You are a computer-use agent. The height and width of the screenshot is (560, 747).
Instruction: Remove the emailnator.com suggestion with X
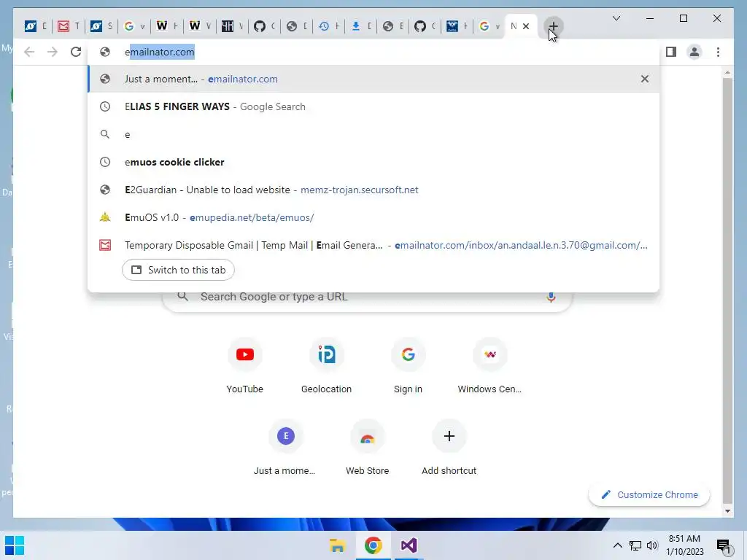pos(645,79)
